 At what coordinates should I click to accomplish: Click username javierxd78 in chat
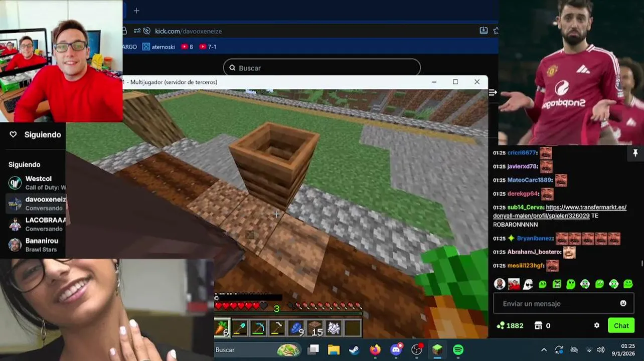click(522, 166)
